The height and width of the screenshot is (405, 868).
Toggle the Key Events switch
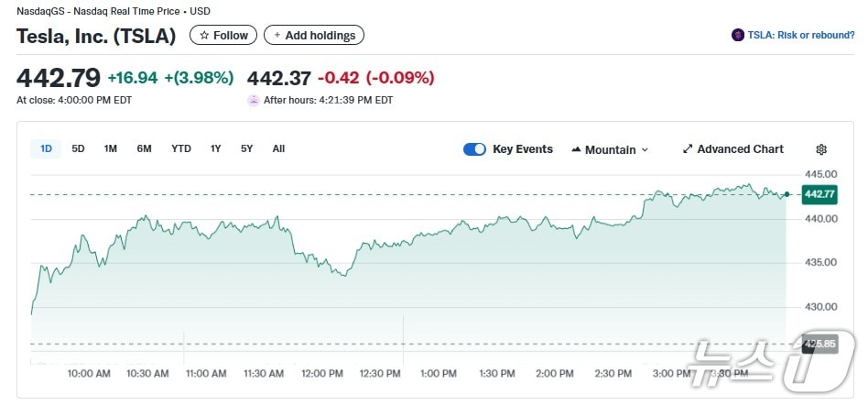tap(474, 149)
